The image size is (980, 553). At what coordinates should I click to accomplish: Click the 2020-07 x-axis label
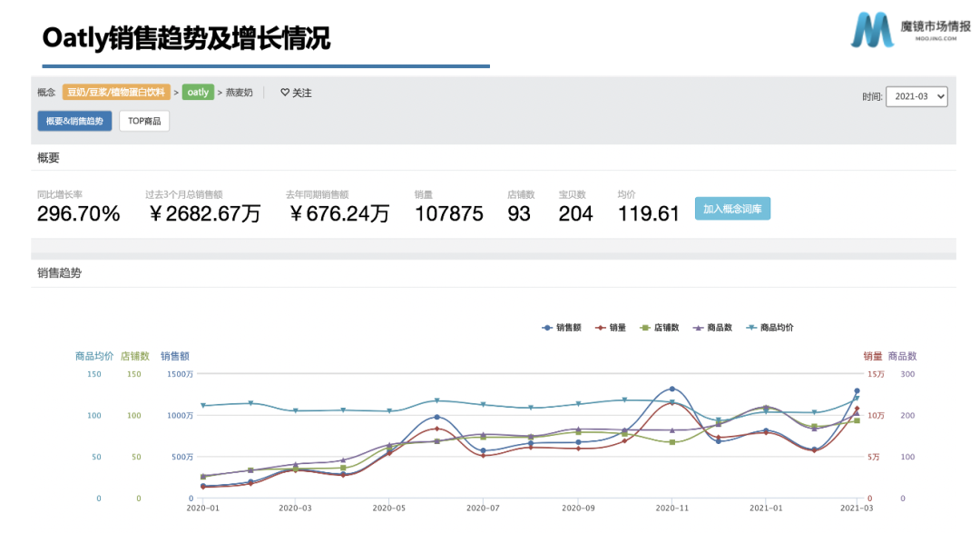point(483,508)
